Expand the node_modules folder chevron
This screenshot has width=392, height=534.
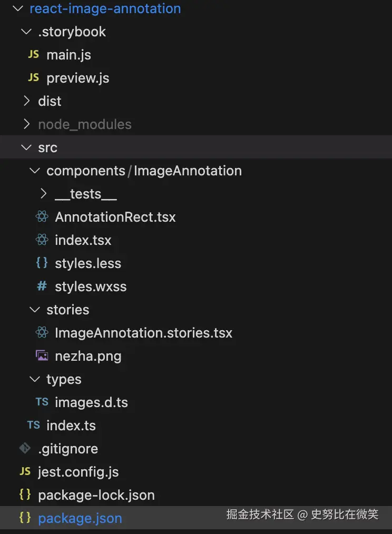(x=26, y=124)
